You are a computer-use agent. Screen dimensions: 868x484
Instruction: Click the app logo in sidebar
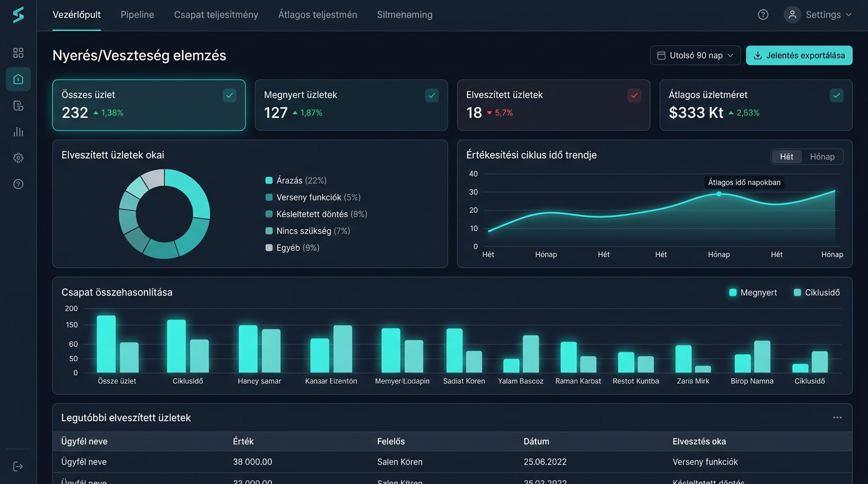pyautogui.click(x=18, y=14)
